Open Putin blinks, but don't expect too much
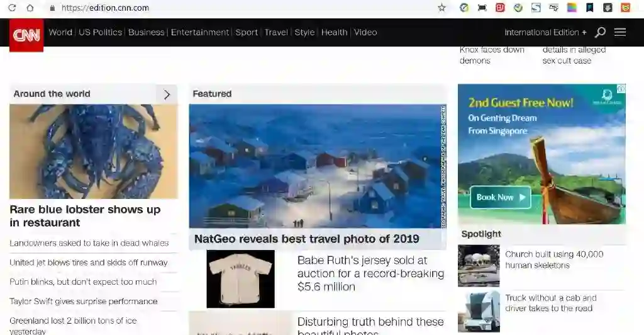This screenshot has height=335, width=644. [83, 281]
